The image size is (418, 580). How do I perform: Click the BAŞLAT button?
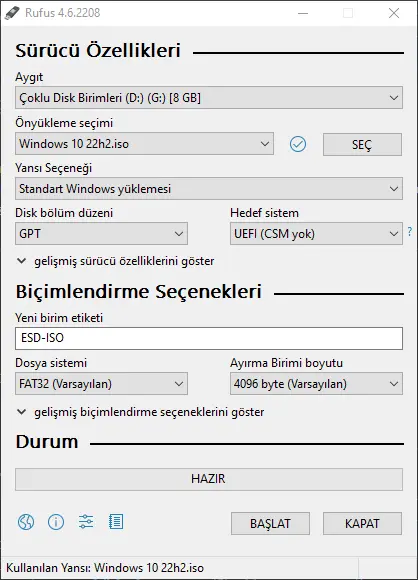270,523
